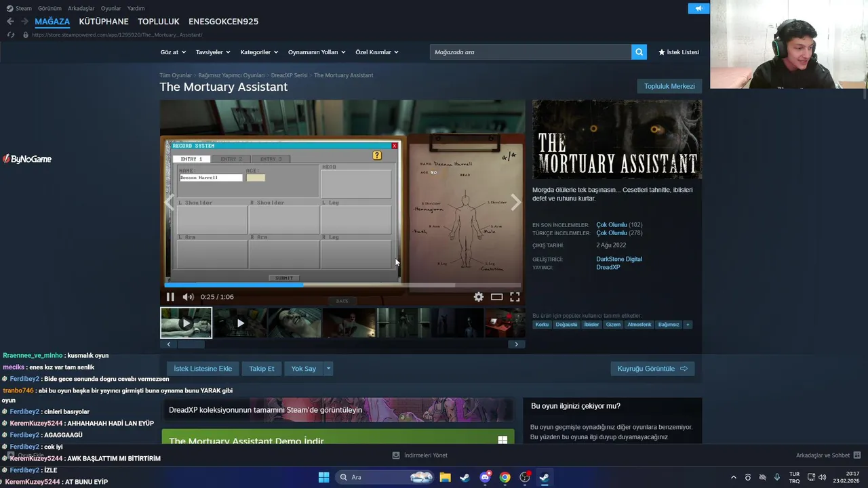Screen dimensions: 868x488
Task: Click the İblisler tag
Action: coord(592,325)
